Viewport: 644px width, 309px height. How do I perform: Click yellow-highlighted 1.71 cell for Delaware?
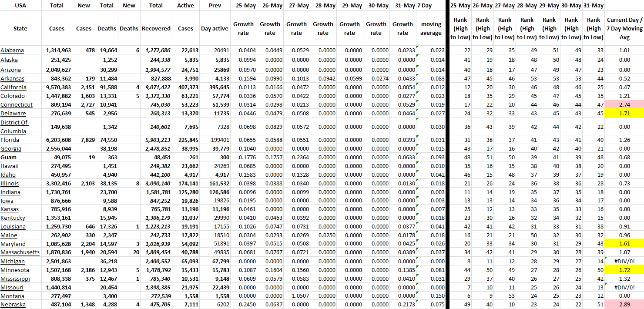pyautogui.click(x=624, y=114)
